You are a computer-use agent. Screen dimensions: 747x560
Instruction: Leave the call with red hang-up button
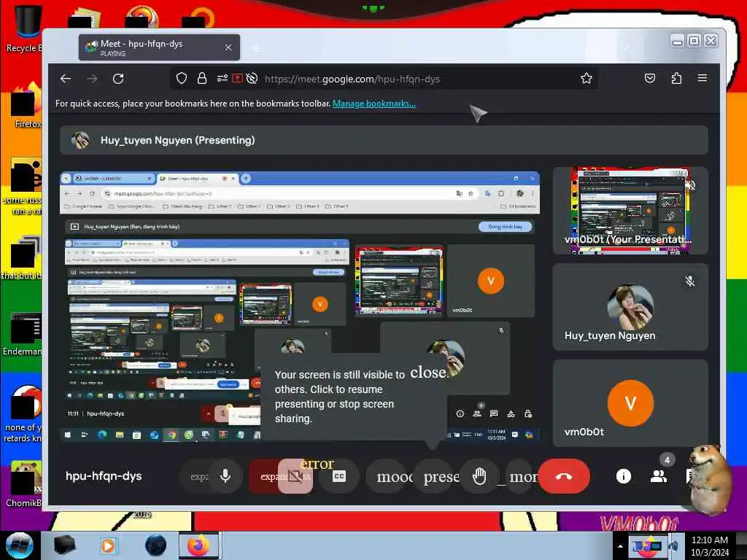pos(564,476)
